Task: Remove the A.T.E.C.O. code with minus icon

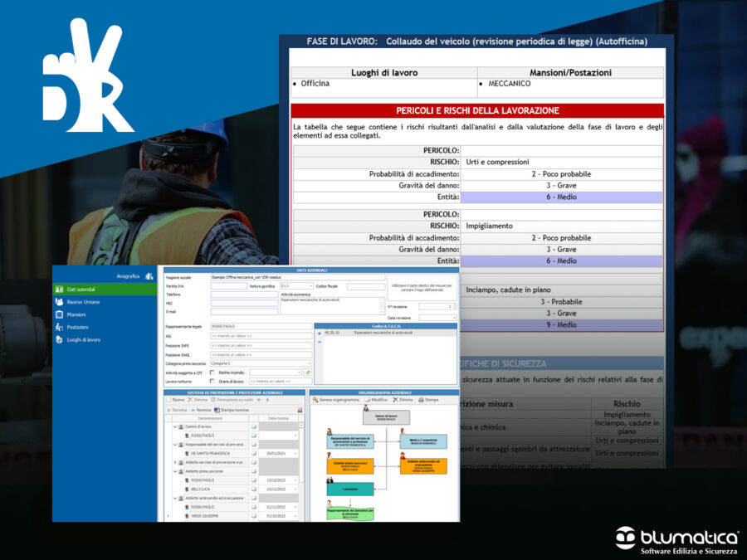Action: point(320,342)
